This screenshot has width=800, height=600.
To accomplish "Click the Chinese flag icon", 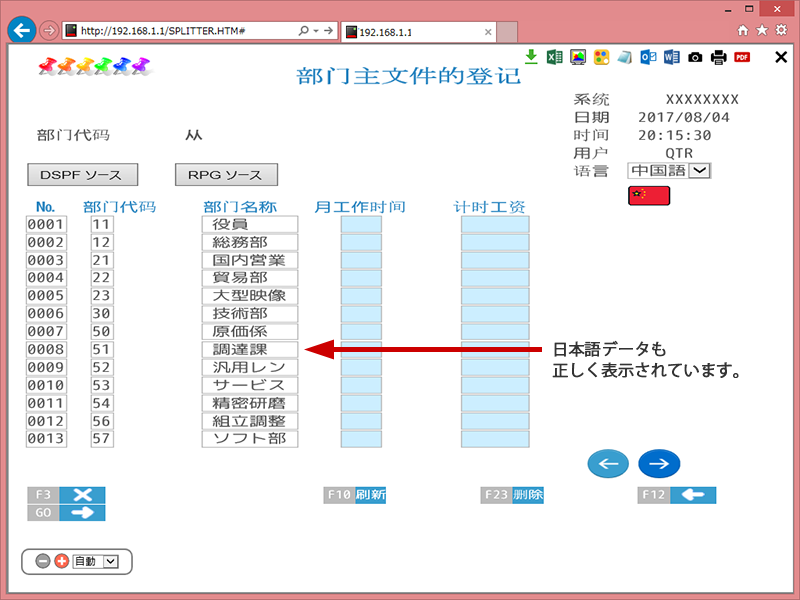I will (649, 196).
